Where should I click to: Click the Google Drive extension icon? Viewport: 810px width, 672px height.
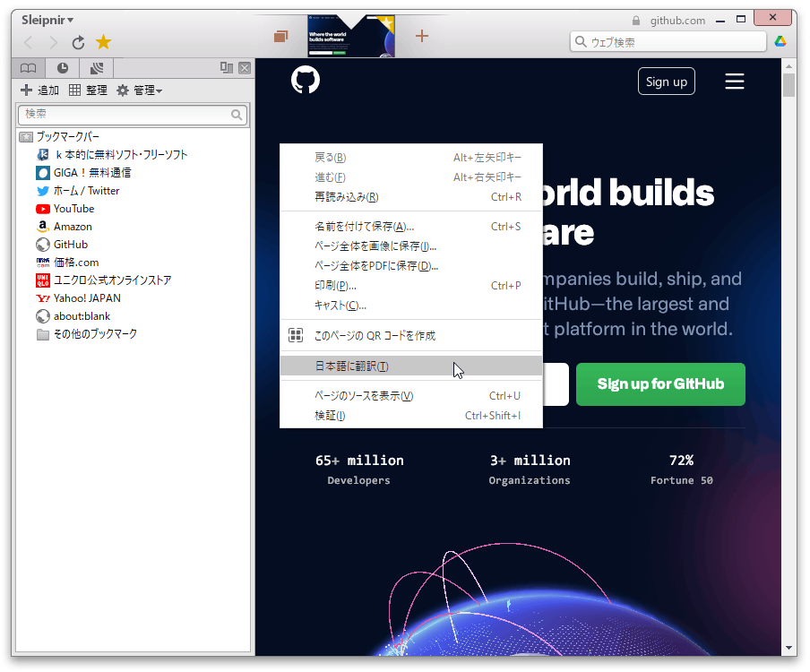pyautogui.click(x=780, y=41)
